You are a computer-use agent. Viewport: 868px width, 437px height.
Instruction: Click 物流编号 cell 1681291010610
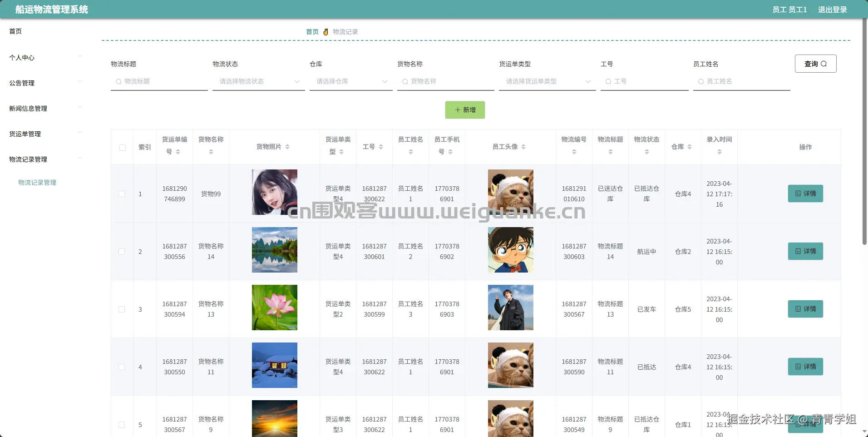pyautogui.click(x=574, y=194)
